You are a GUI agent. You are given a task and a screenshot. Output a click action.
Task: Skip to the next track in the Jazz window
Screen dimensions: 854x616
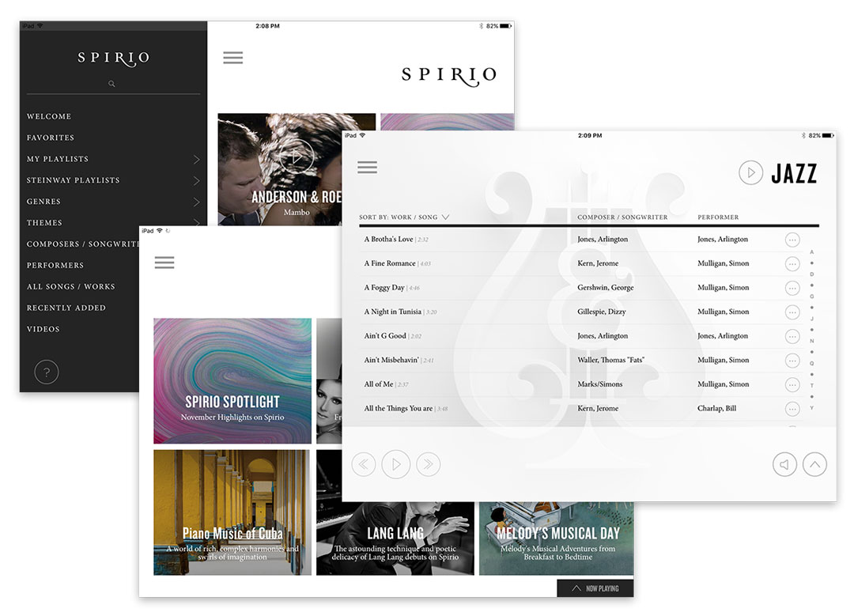point(428,465)
